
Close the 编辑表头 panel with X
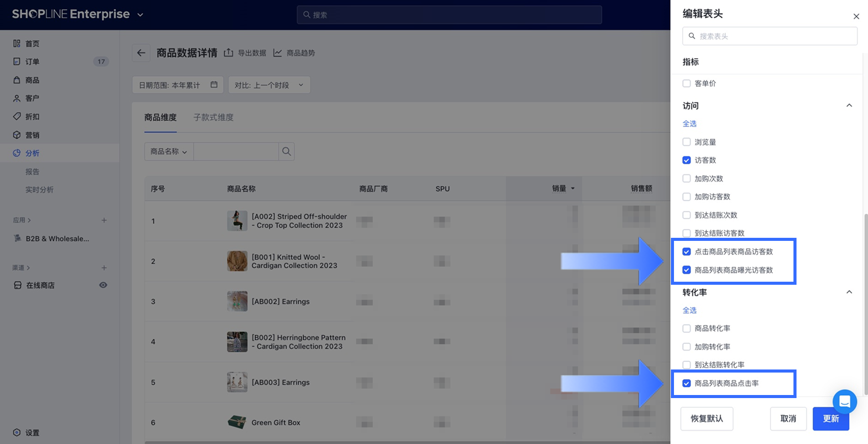[x=856, y=16]
